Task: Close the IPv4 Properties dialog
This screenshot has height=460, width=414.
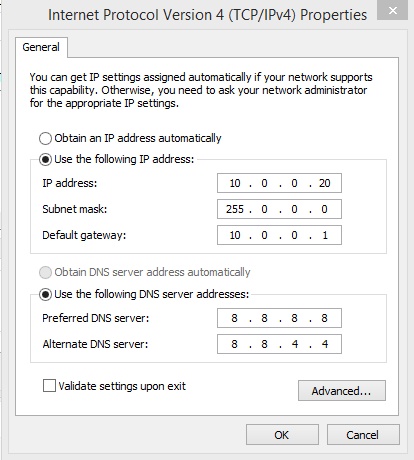Action: (392, 10)
